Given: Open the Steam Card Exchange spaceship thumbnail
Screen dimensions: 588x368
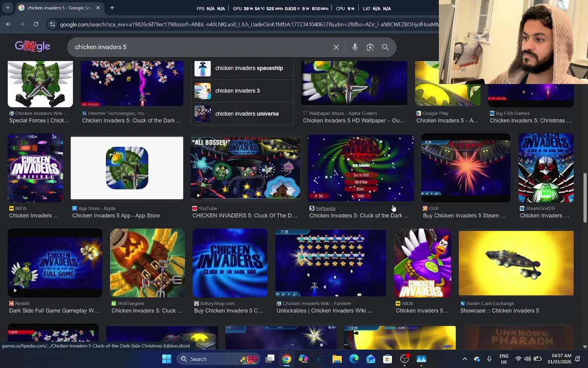Looking at the screenshot, I should point(516,263).
